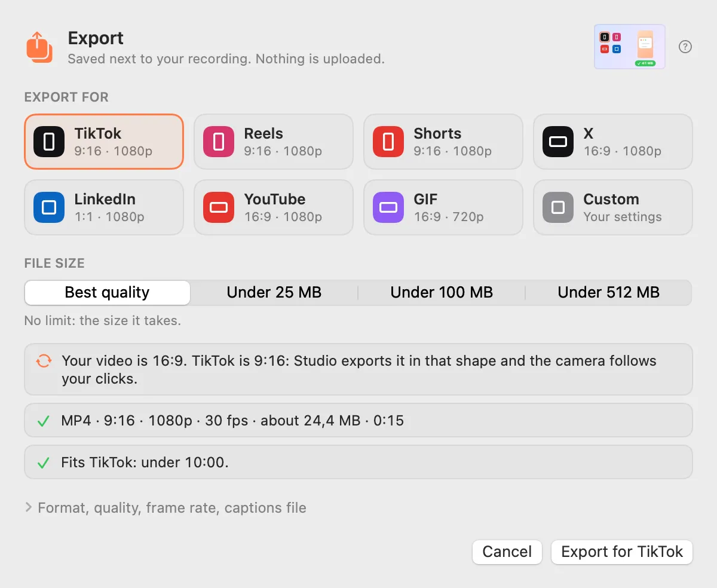Click the purple GIF landscape icon
This screenshot has width=717, height=588.
[x=388, y=207]
